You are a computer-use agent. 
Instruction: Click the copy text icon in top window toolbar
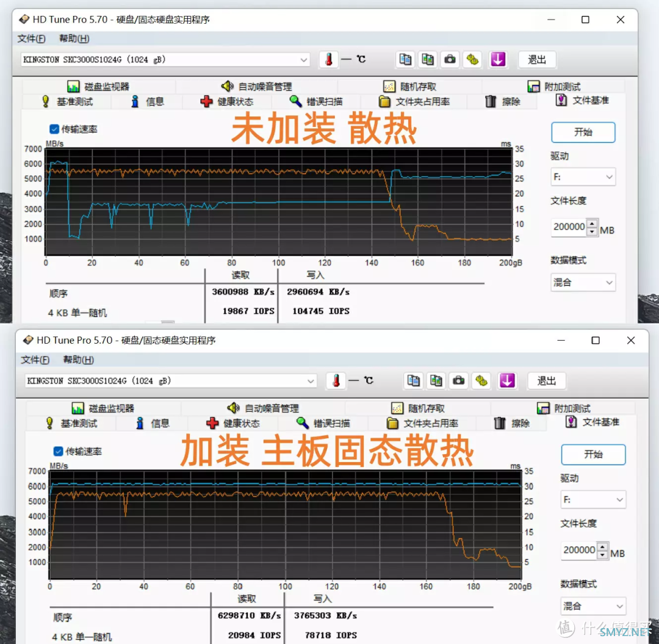405,60
